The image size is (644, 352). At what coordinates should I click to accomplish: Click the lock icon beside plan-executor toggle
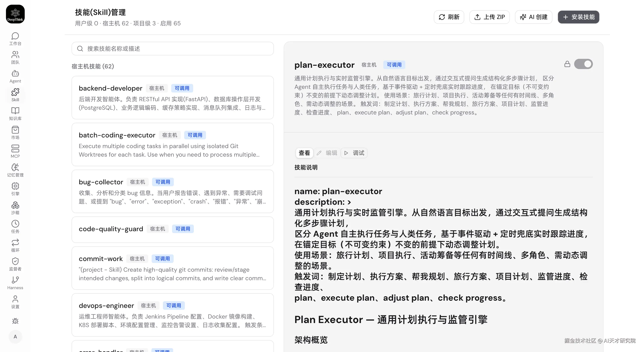(567, 64)
